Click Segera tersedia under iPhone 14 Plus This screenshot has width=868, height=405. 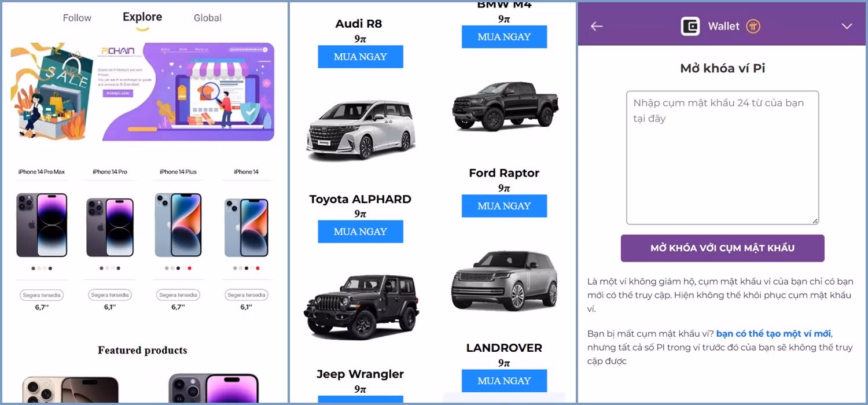(178, 295)
